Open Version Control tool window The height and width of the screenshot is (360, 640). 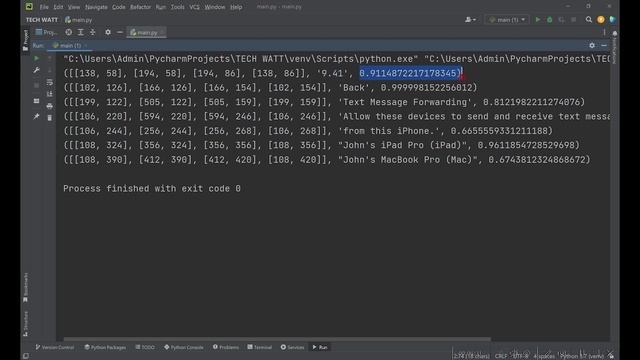point(55,347)
